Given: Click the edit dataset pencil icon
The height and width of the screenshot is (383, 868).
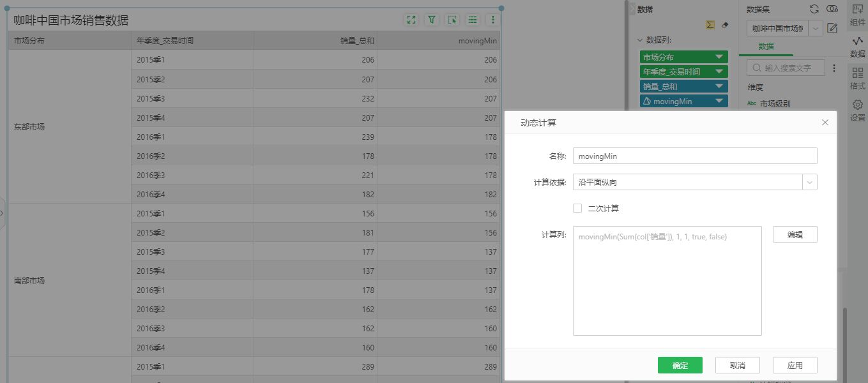Looking at the screenshot, I should coord(832,28).
